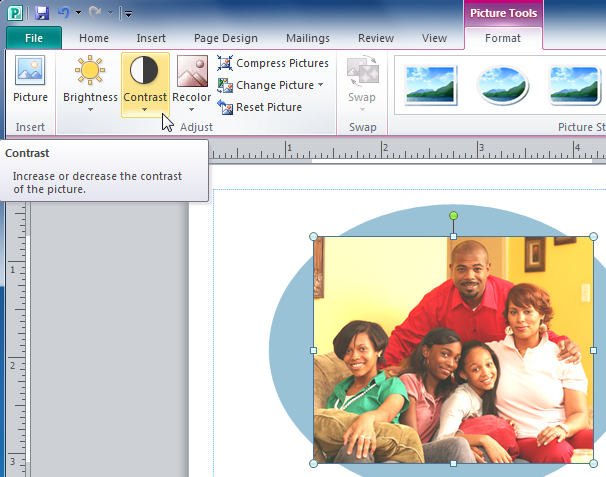
Task: Expand the Change Picture dropdown
Action: coord(320,85)
